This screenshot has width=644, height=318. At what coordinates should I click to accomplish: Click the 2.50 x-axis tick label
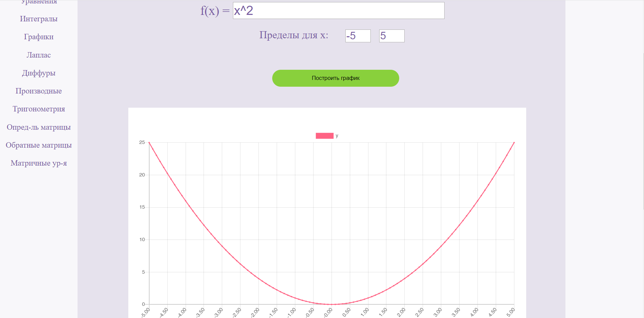tap(419, 312)
